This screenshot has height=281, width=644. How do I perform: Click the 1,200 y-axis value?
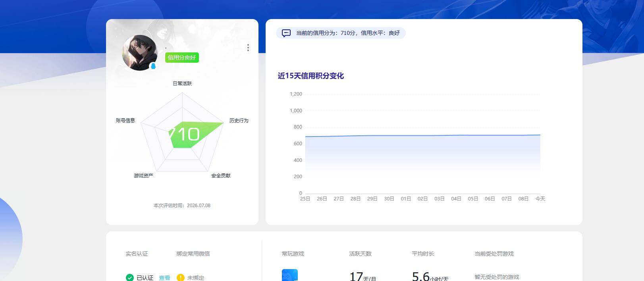[296, 94]
